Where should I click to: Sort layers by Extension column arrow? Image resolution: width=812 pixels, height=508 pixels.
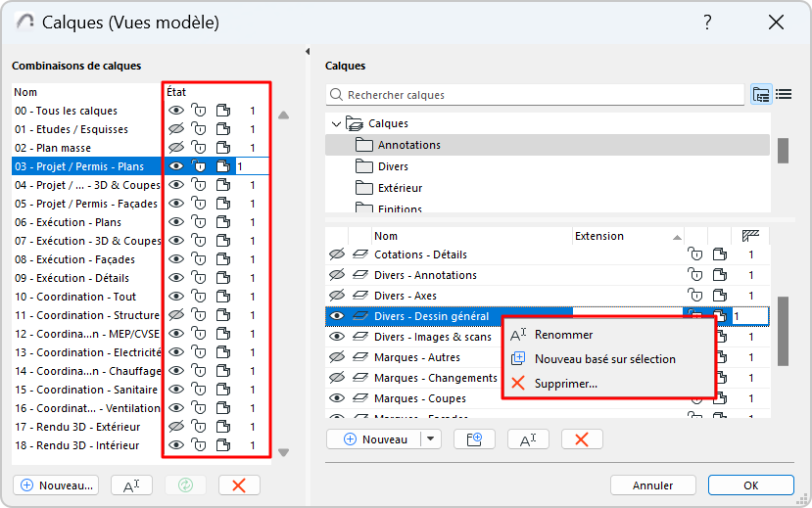click(677, 236)
